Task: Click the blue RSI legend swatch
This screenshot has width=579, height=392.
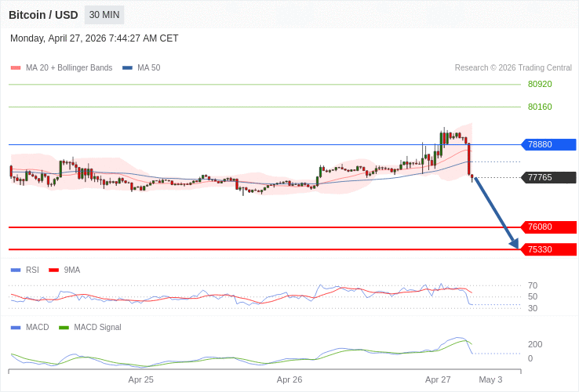Action: tap(16, 270)
